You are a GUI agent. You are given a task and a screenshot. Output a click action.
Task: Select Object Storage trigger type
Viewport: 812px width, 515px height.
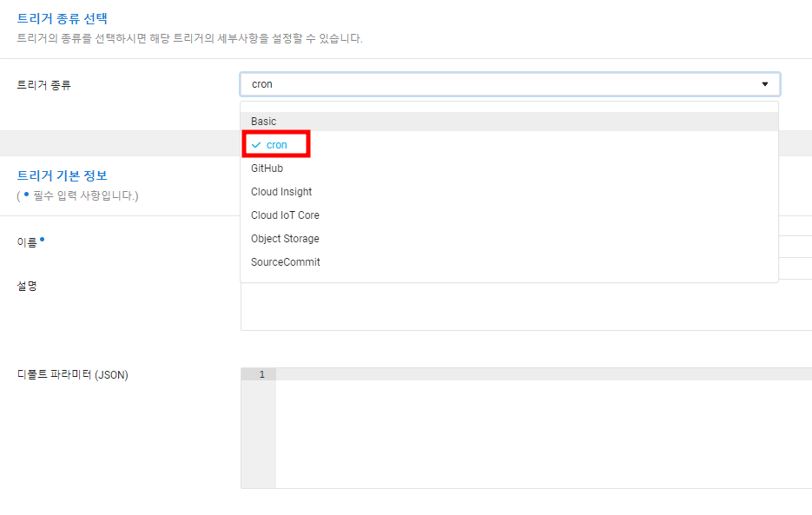click(x=510, y=238)
